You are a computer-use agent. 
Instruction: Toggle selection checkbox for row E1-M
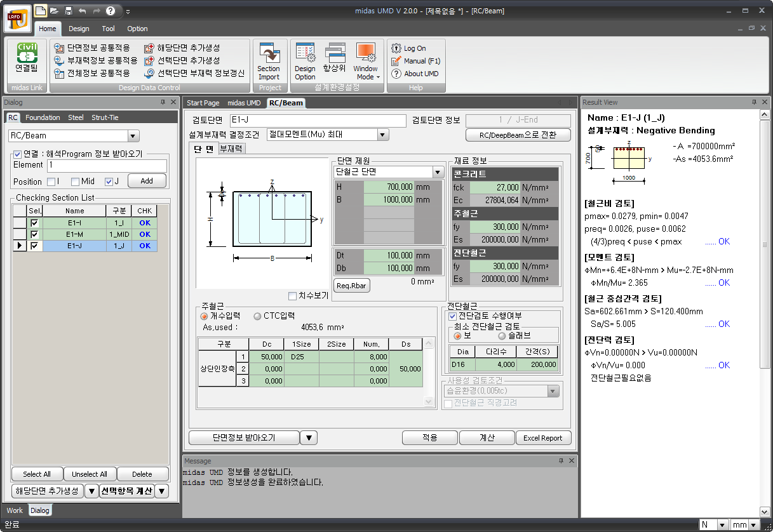[x=34, y=234]
